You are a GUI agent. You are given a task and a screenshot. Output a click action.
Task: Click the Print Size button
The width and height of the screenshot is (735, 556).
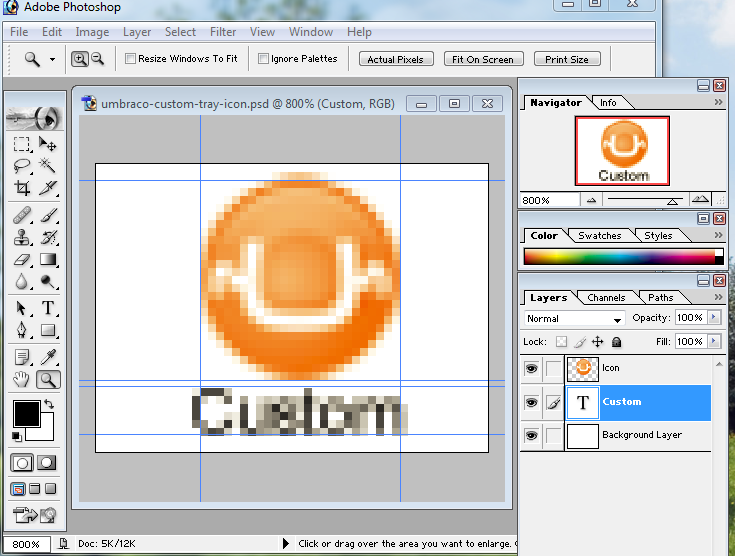pyautogui.click(x=567, y=59)
